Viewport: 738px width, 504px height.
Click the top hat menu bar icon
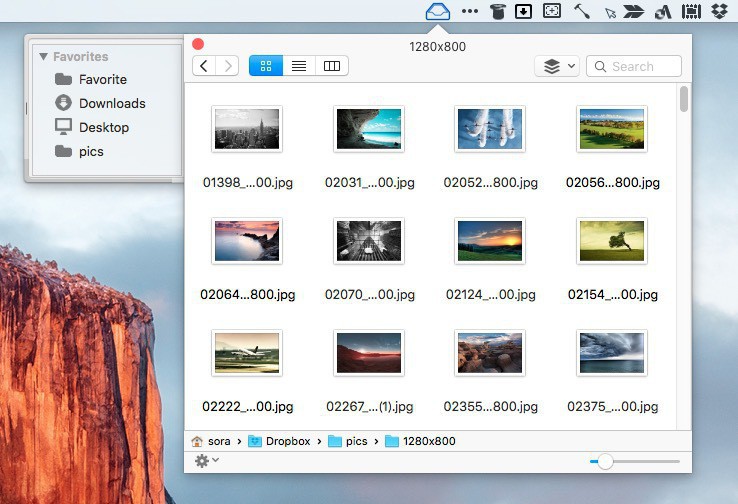tap(497, 11)
